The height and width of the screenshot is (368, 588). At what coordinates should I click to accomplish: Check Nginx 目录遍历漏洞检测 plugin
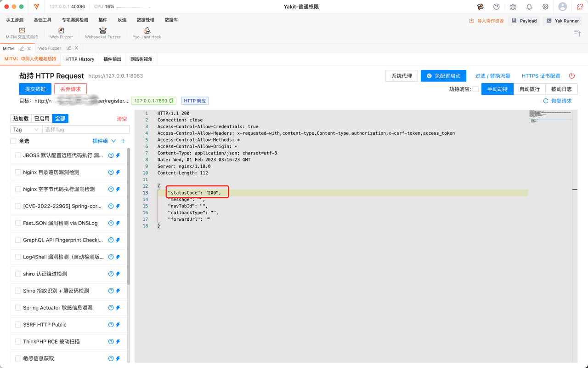(x=18, y=172)
